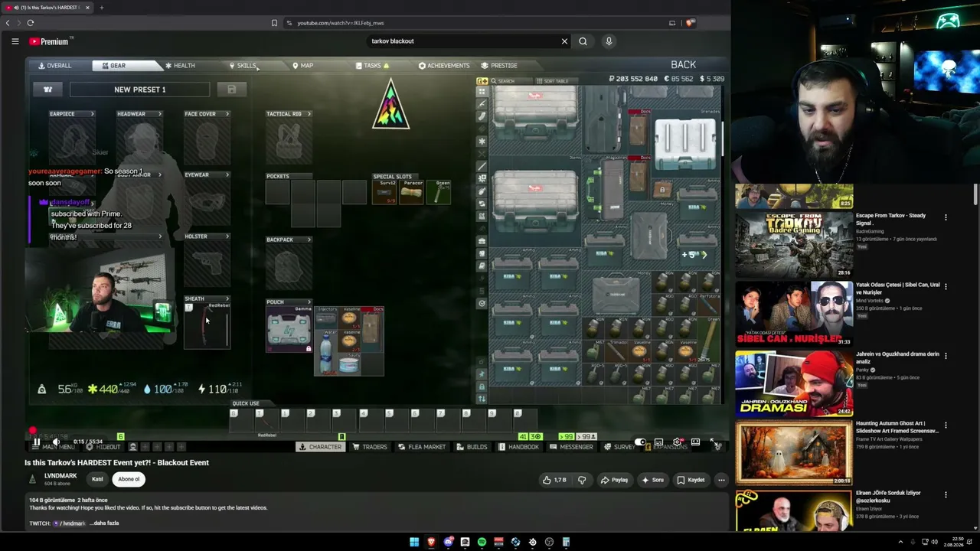This screenshot has width=980, height=551.
Task: Start voice search with the microphone
Action: [609, 41]
